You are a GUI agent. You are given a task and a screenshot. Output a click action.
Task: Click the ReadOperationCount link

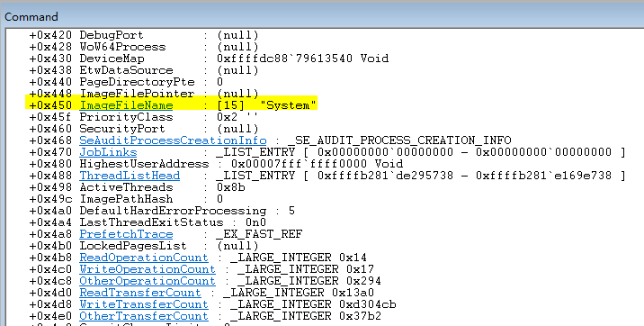tap(144, 258)
